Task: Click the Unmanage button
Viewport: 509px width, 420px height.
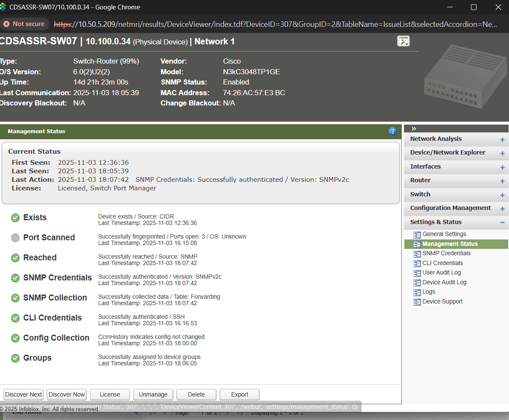Action: (x=153, y=395)
